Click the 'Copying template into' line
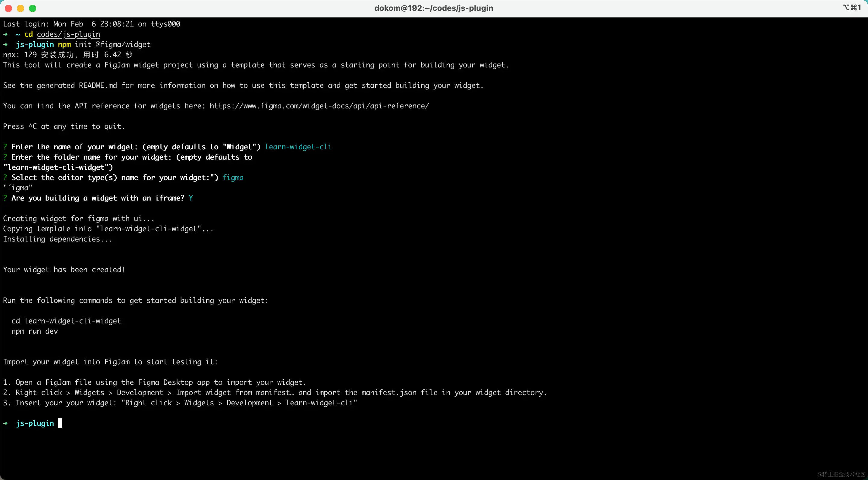Screen dimensions: 868x480 [108, 229]
